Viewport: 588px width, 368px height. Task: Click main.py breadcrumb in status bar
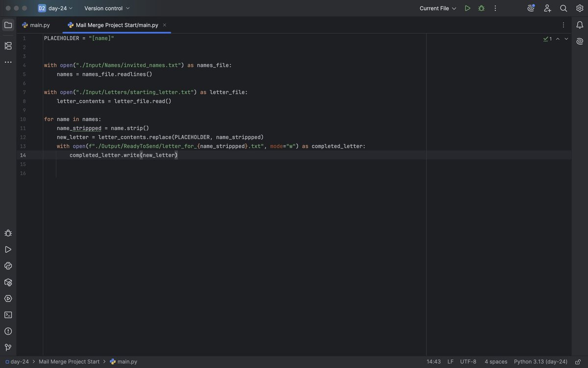point(123,362)
